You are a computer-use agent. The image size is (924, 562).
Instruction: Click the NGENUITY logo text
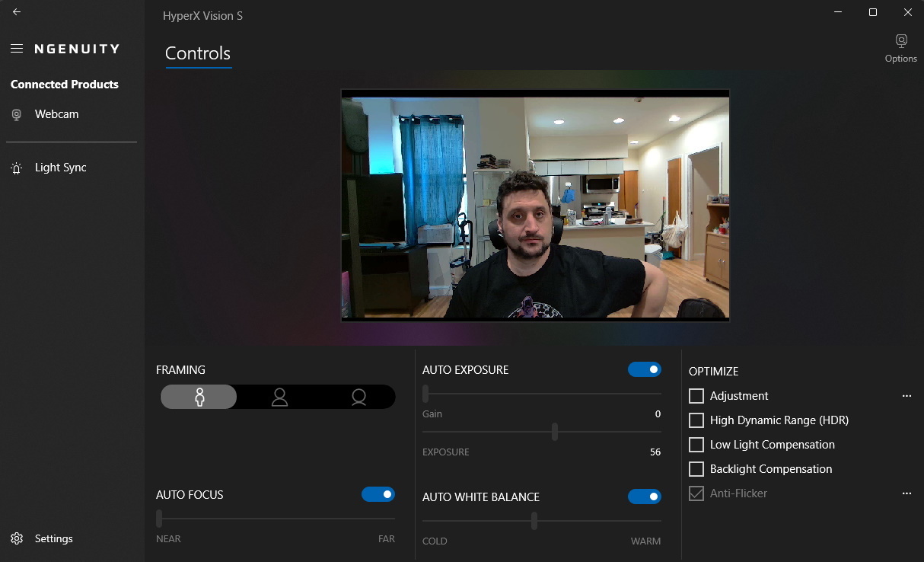click(77, 49)
